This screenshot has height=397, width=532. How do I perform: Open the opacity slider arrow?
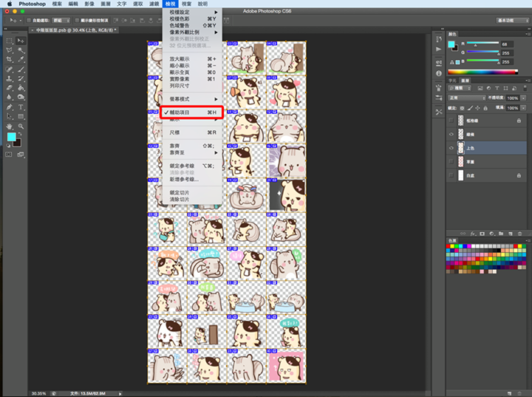click(524, 98)
